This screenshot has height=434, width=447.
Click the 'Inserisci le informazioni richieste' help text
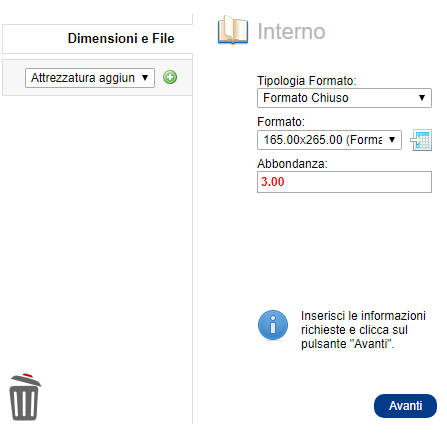click(x=363, y=329)
